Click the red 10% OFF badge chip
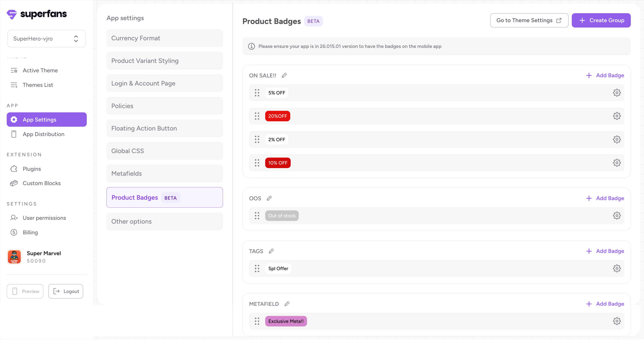 pos(278,163)
